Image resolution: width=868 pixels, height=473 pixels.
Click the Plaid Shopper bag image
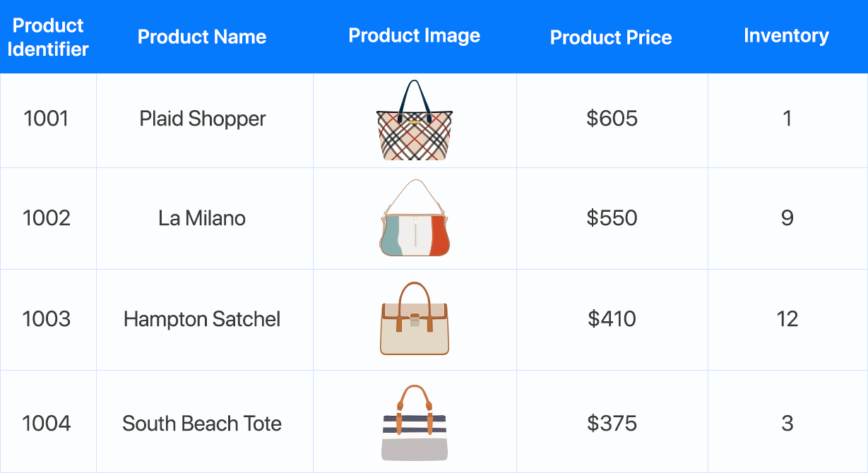[415, 120]
